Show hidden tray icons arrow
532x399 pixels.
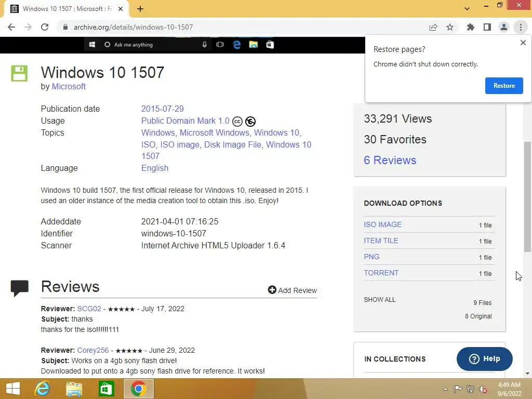[x=445, y=389]
